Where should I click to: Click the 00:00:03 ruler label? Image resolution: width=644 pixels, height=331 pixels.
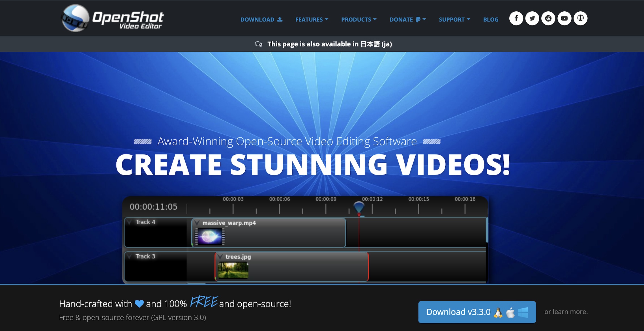pyautogui.click(x=233, y=199)
